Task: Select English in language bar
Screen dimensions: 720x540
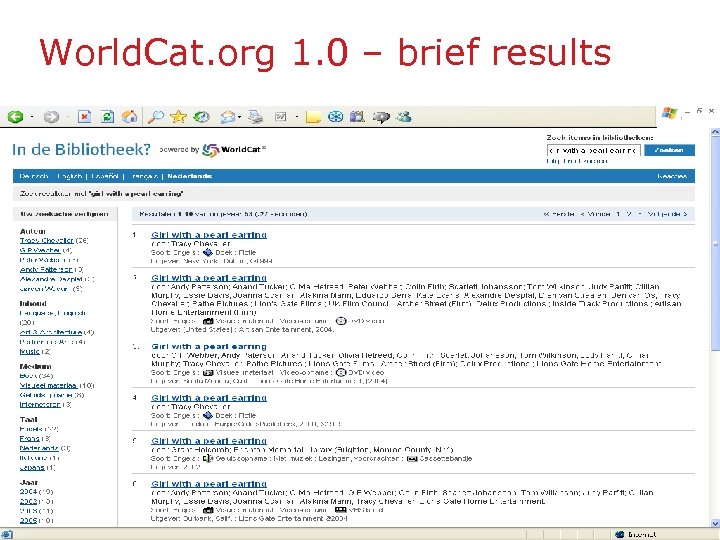Action: [70, 176]
